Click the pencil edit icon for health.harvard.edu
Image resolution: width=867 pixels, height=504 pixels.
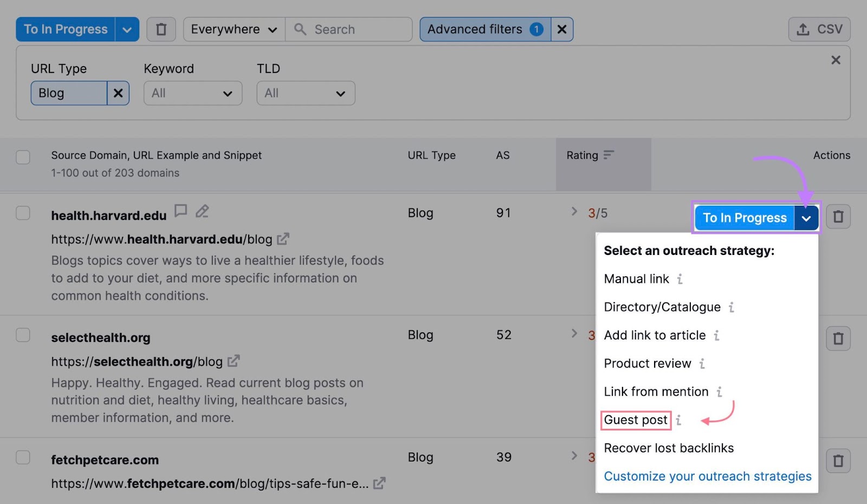202,211
